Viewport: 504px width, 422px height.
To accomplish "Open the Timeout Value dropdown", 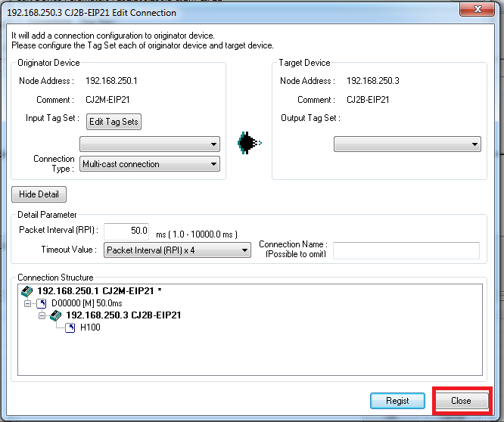I will click(177, 250).
